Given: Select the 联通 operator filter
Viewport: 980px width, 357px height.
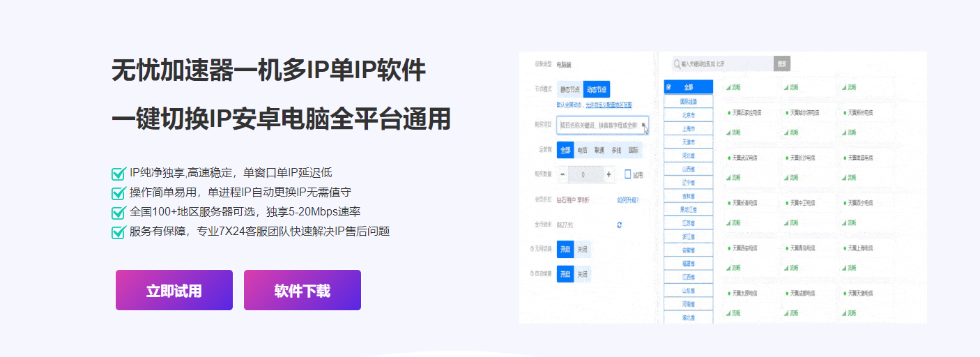Looking at the screenshot, I should pos(599,150).
